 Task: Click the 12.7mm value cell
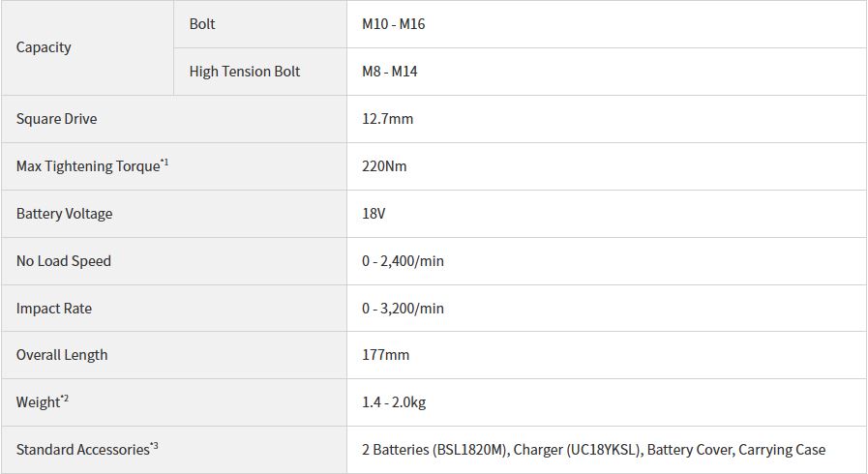607,119
